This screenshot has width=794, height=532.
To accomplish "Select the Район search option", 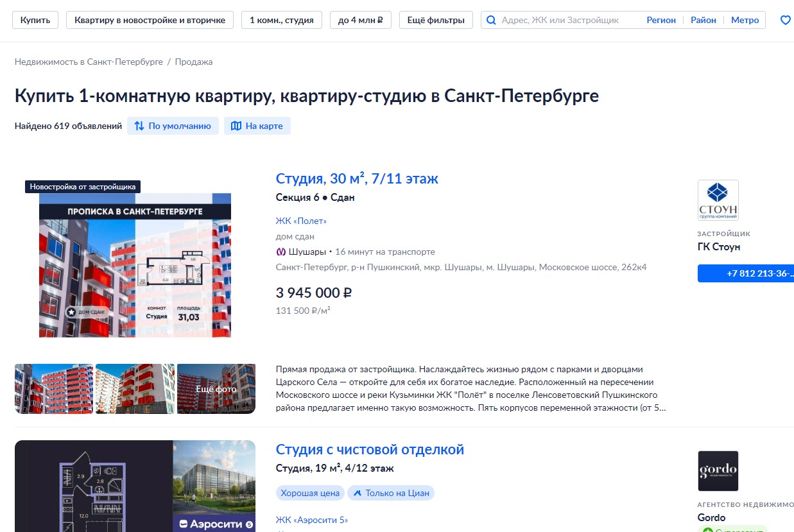I will pyautogui.click(x=703, y=20).
